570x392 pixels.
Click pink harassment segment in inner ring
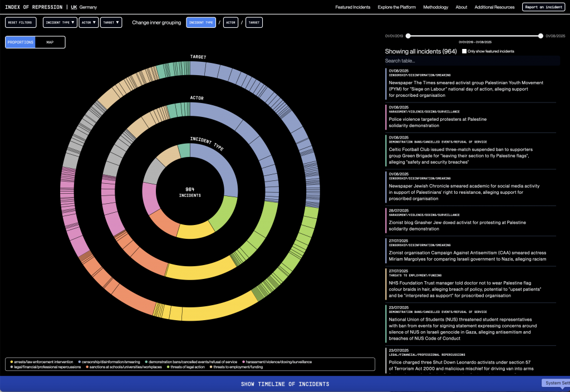coord(150,198)
